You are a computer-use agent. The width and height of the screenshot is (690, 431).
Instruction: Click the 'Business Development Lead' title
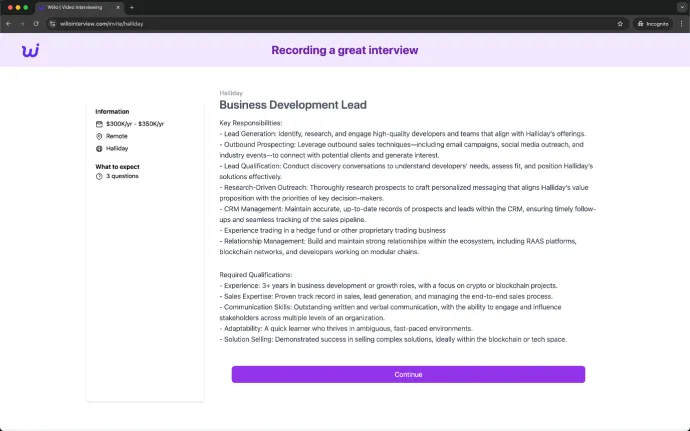click(293, 105)
